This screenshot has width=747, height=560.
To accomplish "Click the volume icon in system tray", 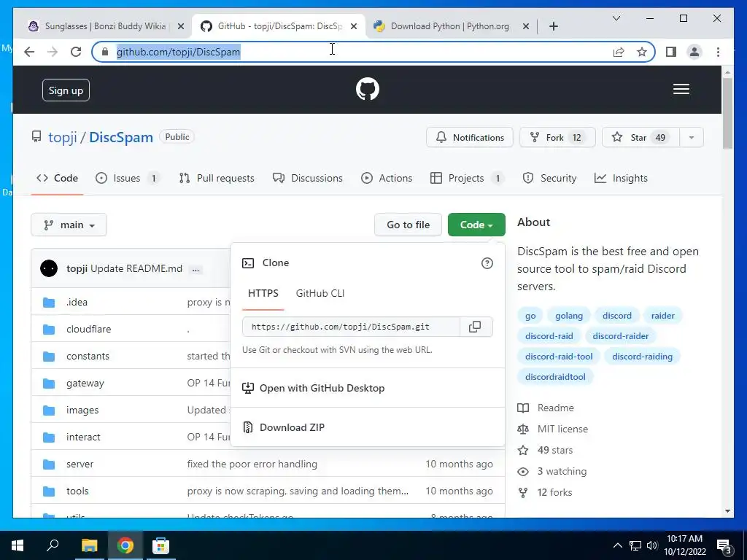I will pos(652,545).
